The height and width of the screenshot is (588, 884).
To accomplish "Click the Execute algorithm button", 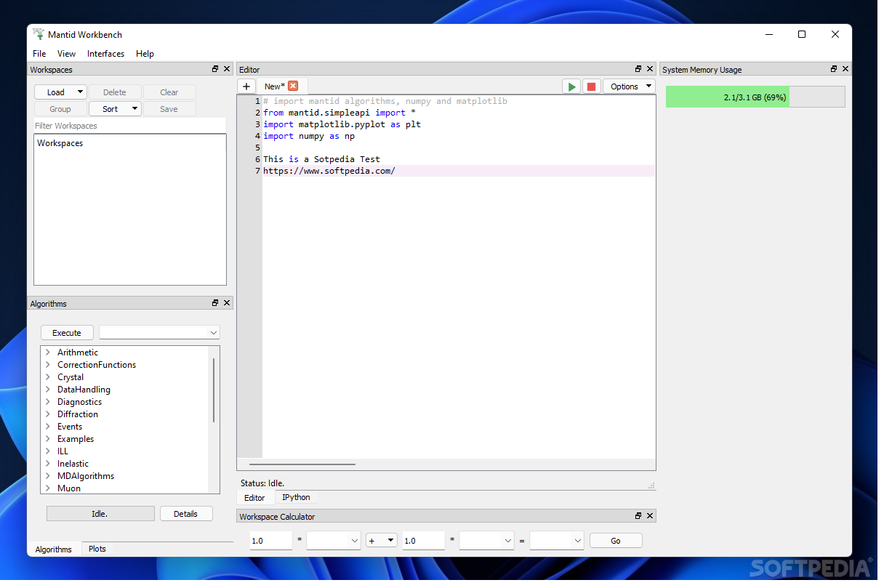I will pos(67,333).
